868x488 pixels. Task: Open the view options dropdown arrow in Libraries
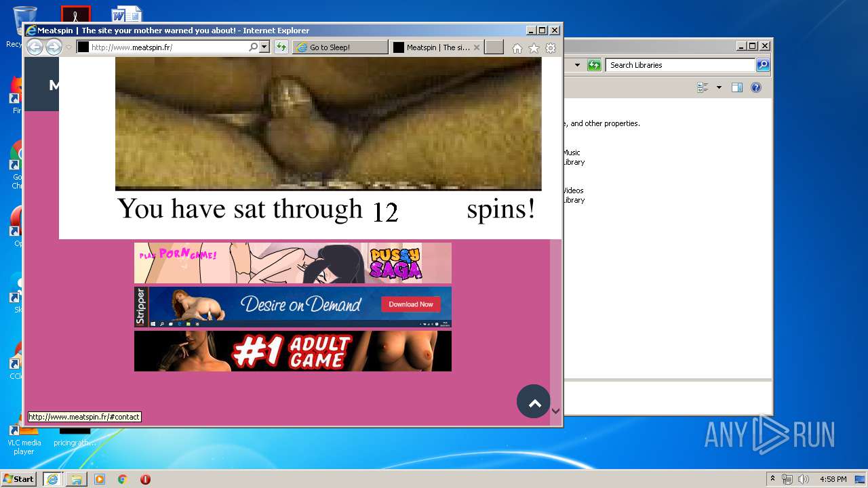(719, 87)
